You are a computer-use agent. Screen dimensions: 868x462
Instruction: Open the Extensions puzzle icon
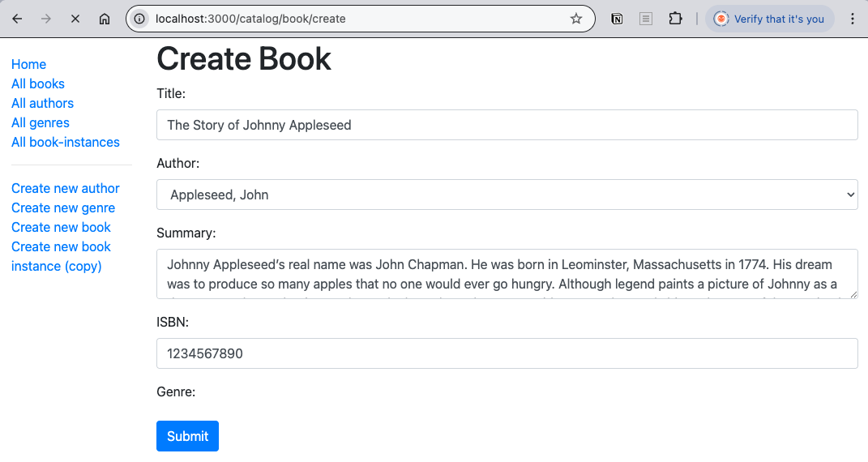click(675, 19)
